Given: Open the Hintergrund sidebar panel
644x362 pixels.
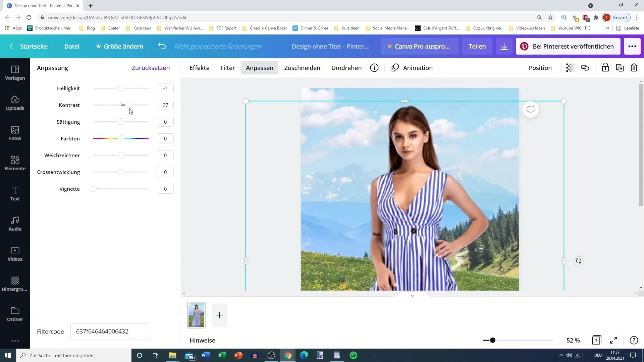Looking at the screenshot, I should click(x=15, y=284).
